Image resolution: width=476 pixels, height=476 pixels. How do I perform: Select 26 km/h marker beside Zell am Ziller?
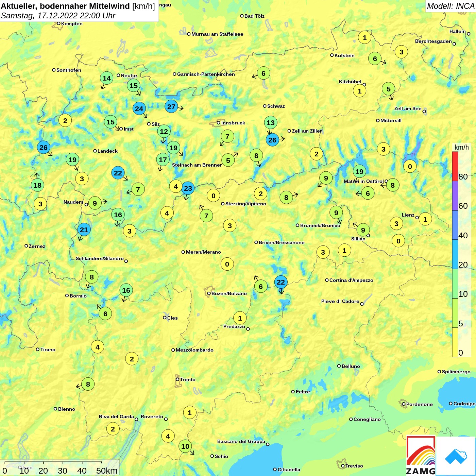click(x=272, y=140)
